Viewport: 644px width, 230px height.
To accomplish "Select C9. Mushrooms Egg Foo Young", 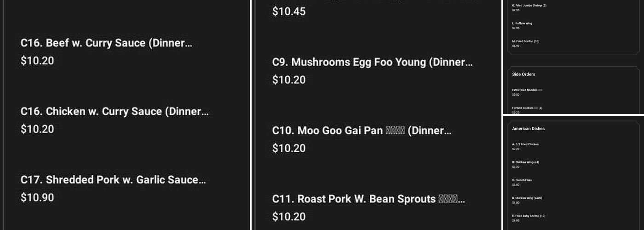I will coord(372,62).
